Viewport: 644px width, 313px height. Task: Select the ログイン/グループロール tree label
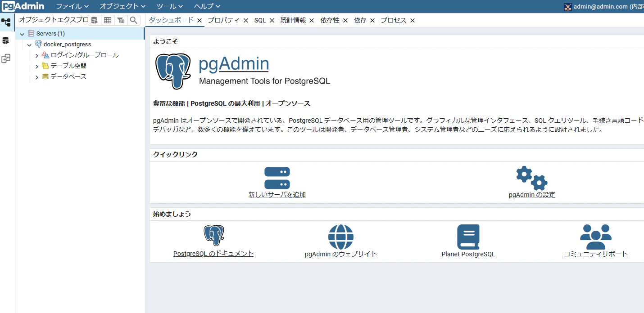pos(85,55)
